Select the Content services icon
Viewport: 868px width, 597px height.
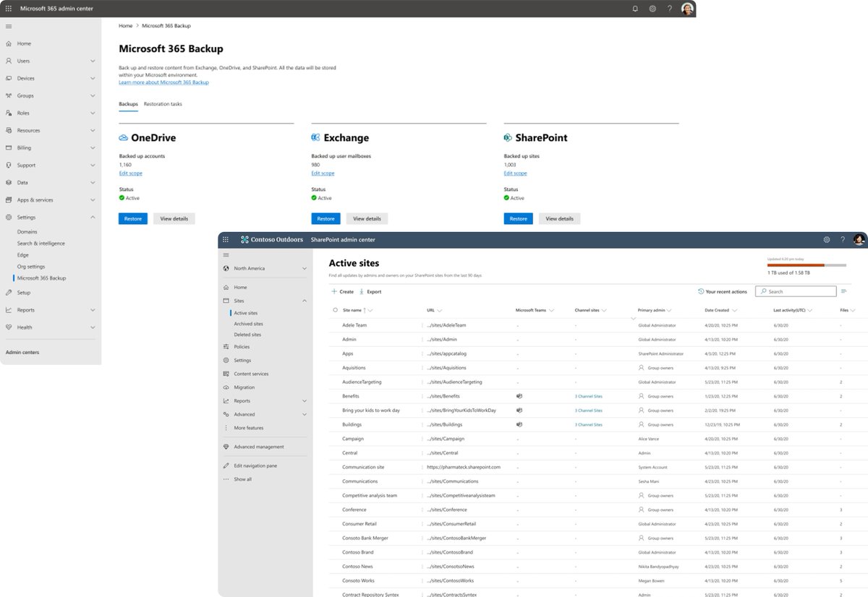coord(227,374)
